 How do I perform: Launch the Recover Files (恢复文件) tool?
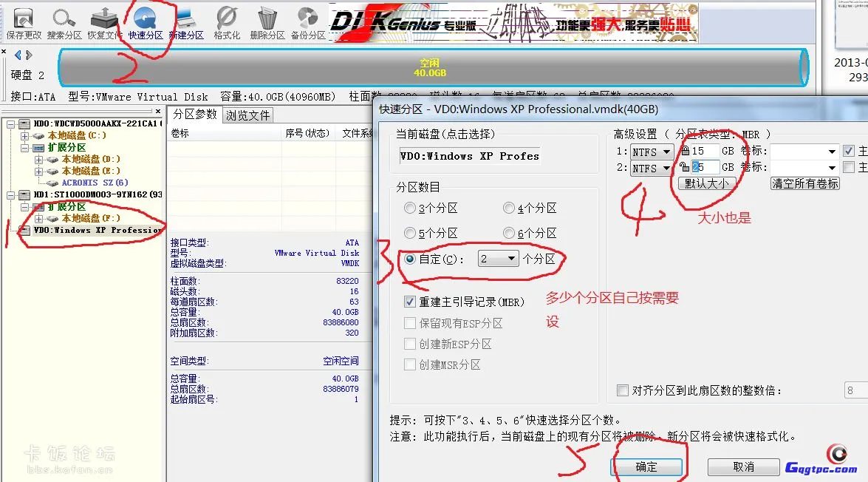(x=105, y=22)
